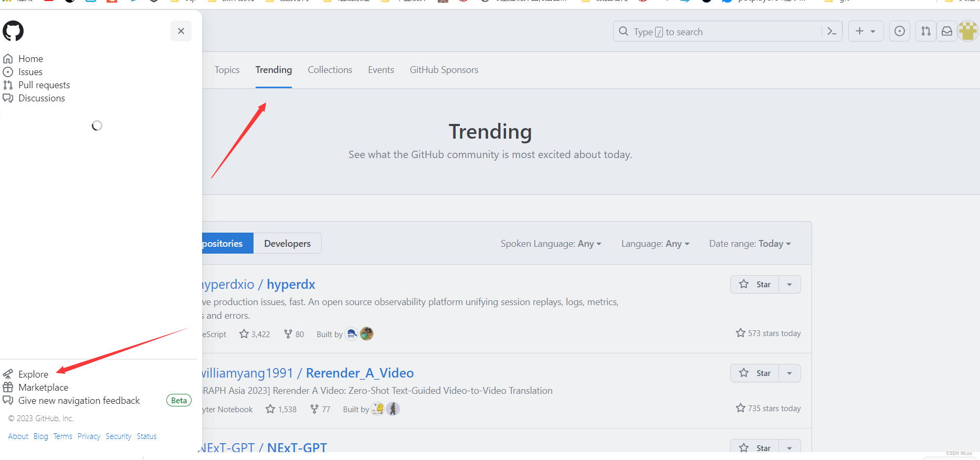980x460 pixels.
Task: Open the Blog footer link
Action: [41, 436]
